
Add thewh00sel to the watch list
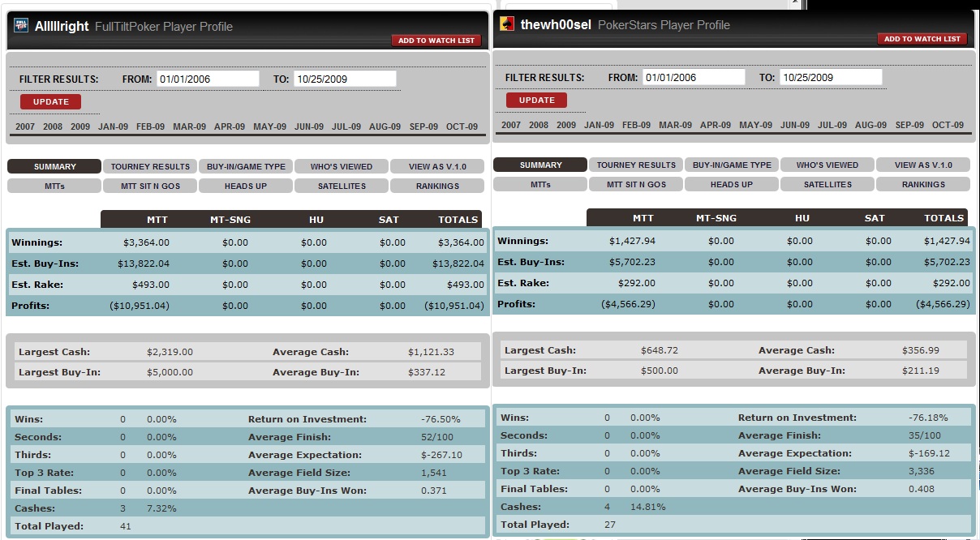click(x=922, y=39)
